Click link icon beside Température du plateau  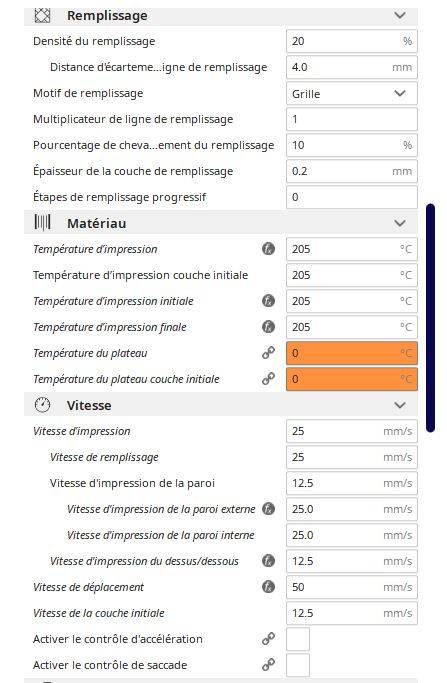[268, 353]
